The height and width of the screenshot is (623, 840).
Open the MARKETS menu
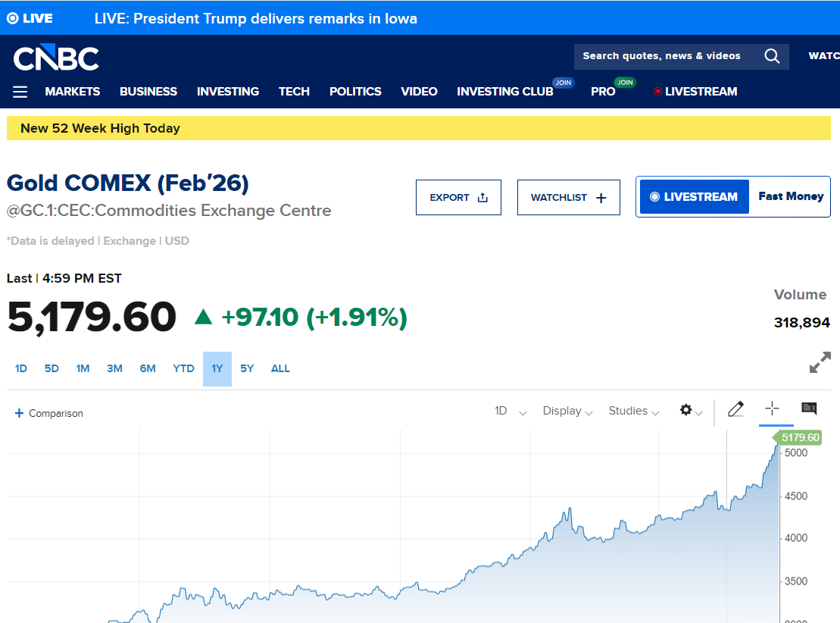coord(72,92)
